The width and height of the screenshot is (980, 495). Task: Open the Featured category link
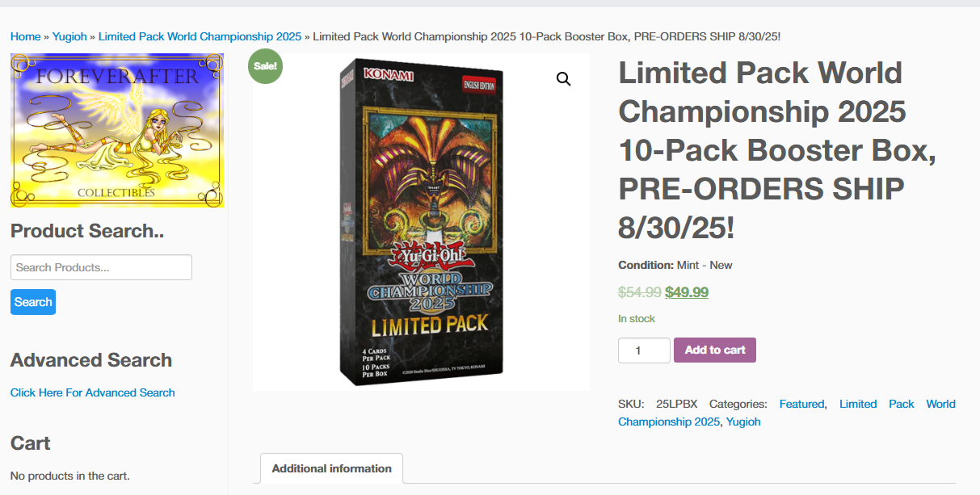(x=801, y=404)
